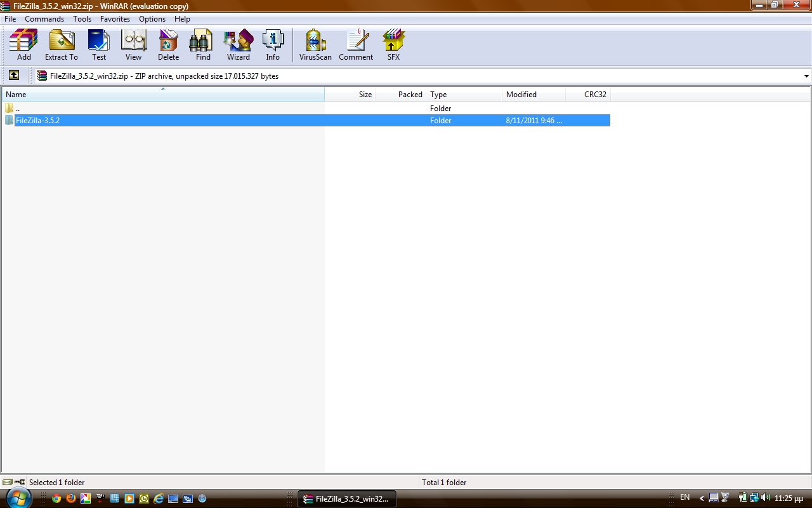
Task: Open the Options menu
Action: point(152,19)
